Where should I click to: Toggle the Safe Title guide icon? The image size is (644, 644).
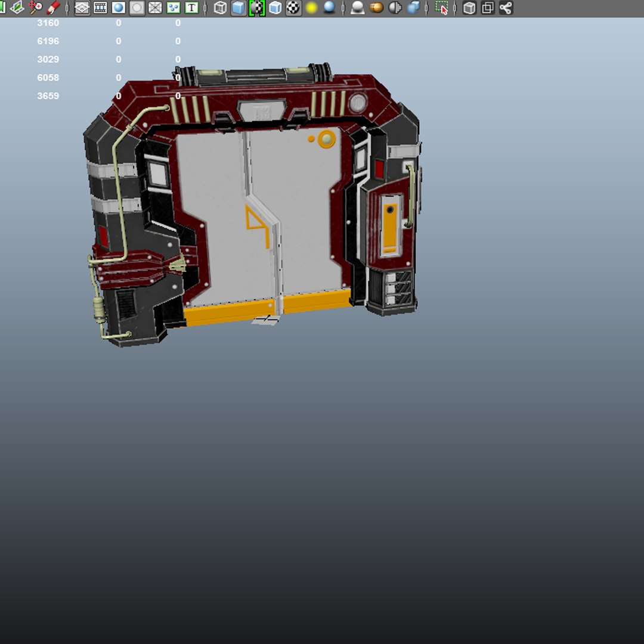[191, 8]
